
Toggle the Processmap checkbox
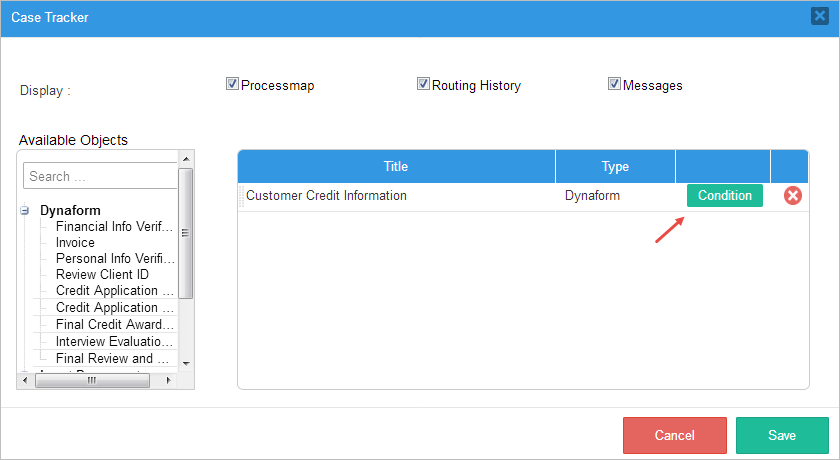(233, 85)
